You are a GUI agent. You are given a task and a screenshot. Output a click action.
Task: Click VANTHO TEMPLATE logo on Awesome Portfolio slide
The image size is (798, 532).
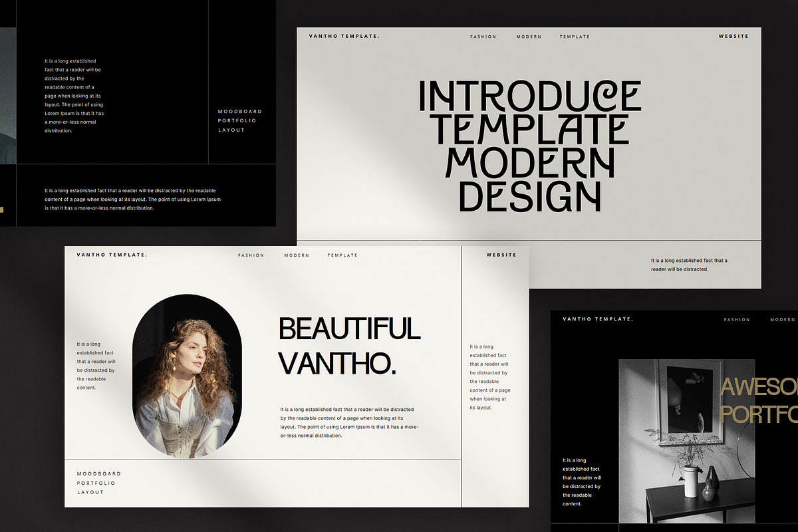[598, 319]
